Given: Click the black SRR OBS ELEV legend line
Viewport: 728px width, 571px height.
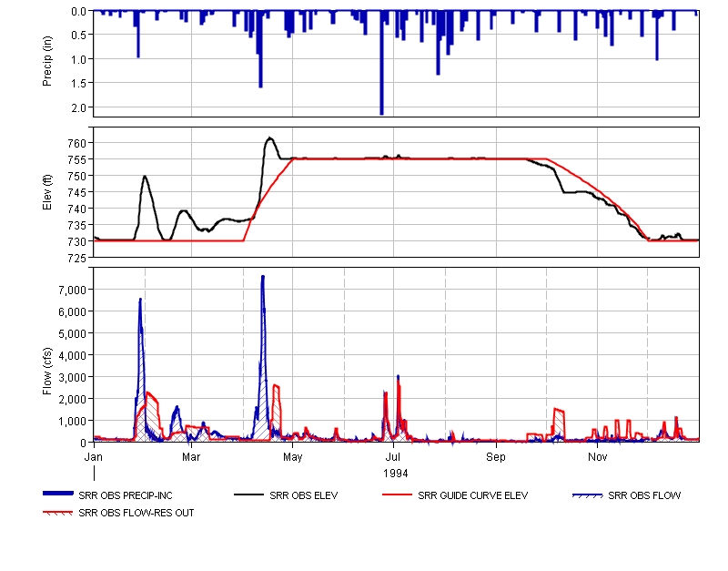Looking at the screenshot, I should 249,495.
